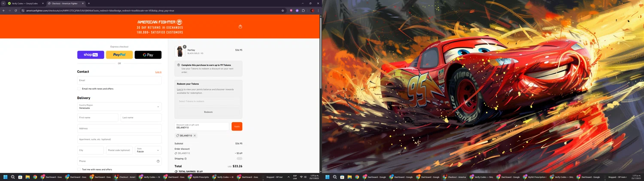Open Microsoft Store on left monitor taskbar

20,177
